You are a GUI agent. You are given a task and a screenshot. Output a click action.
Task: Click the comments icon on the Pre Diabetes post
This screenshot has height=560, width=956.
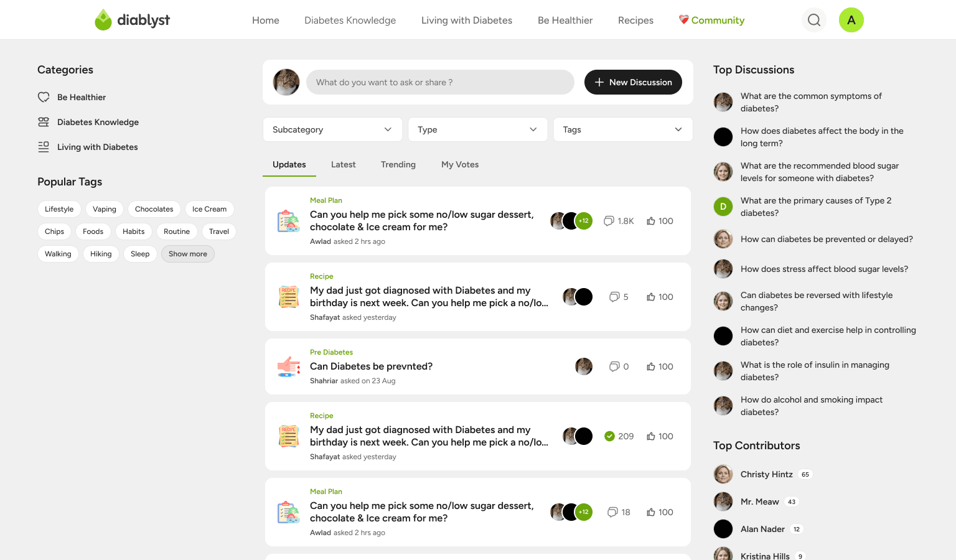[615, 366]
